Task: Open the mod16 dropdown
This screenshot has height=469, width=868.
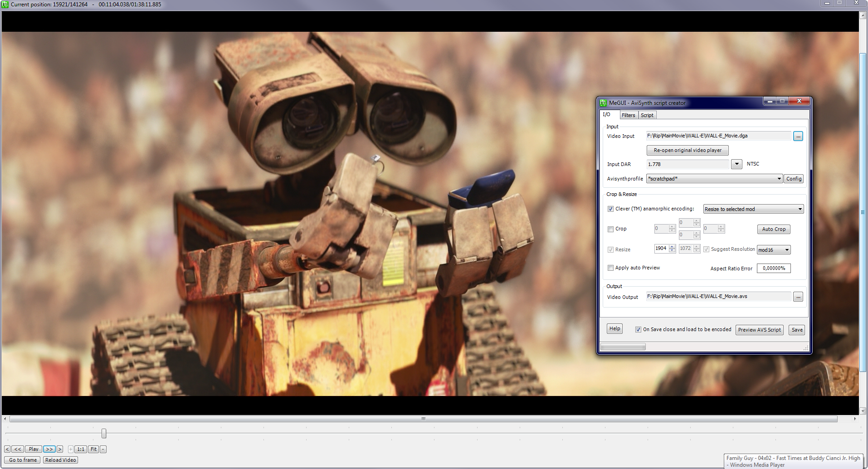Action: tap(774, 250)
